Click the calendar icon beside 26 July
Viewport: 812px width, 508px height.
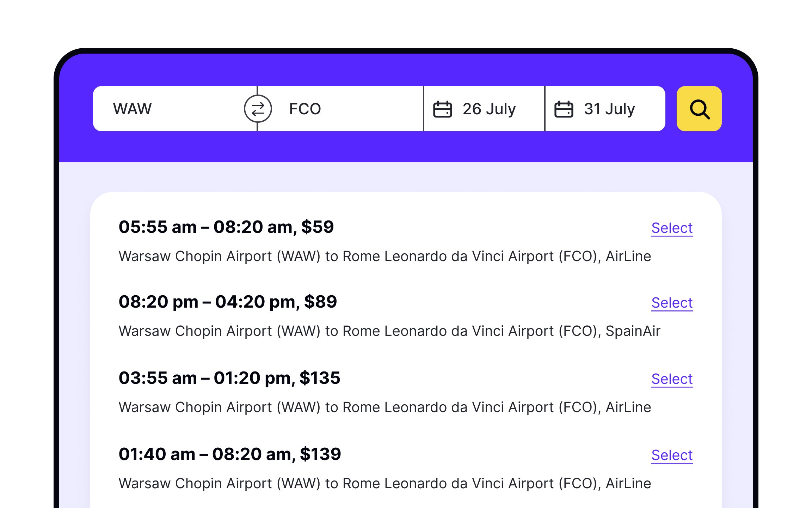[x=442, y=109]
